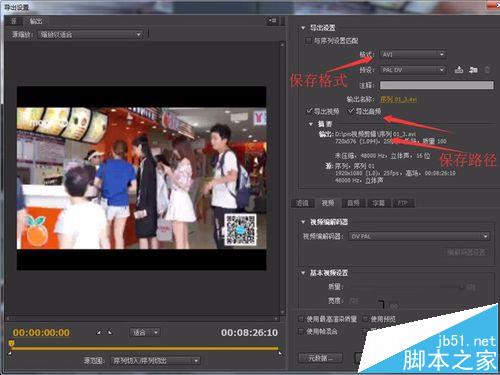500x375 pixels.
Task: Open the 适合 zoom level dropdown
Action: 144,332
